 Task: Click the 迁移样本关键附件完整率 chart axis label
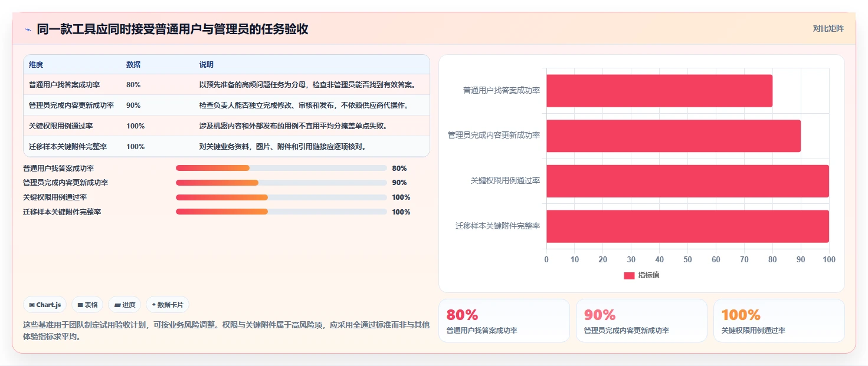coord(498,226)
